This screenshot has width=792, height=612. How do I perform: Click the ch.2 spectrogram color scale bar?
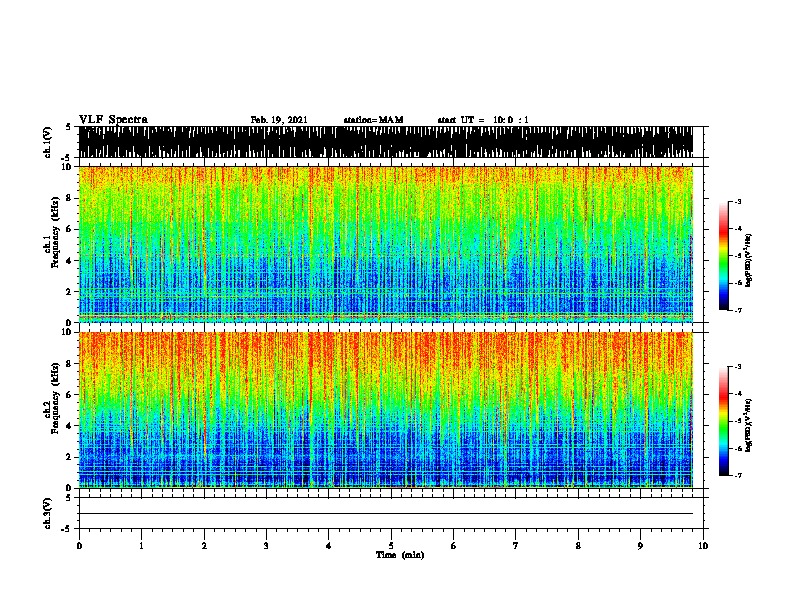[724, 421]
